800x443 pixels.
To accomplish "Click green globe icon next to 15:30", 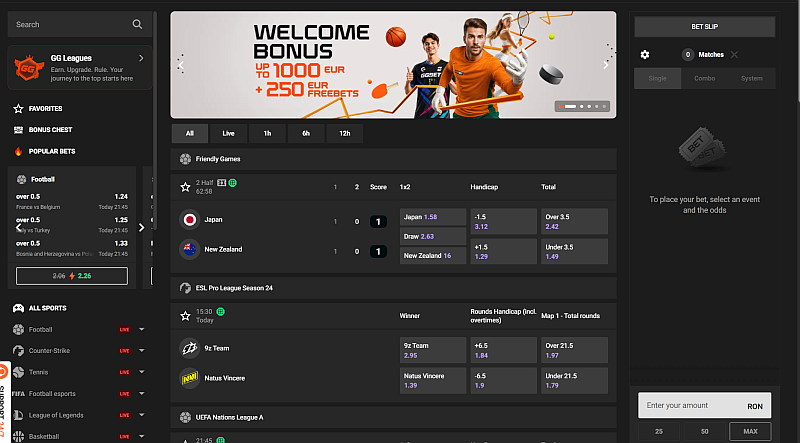I will pyautogui.click(x=220, y=311).
